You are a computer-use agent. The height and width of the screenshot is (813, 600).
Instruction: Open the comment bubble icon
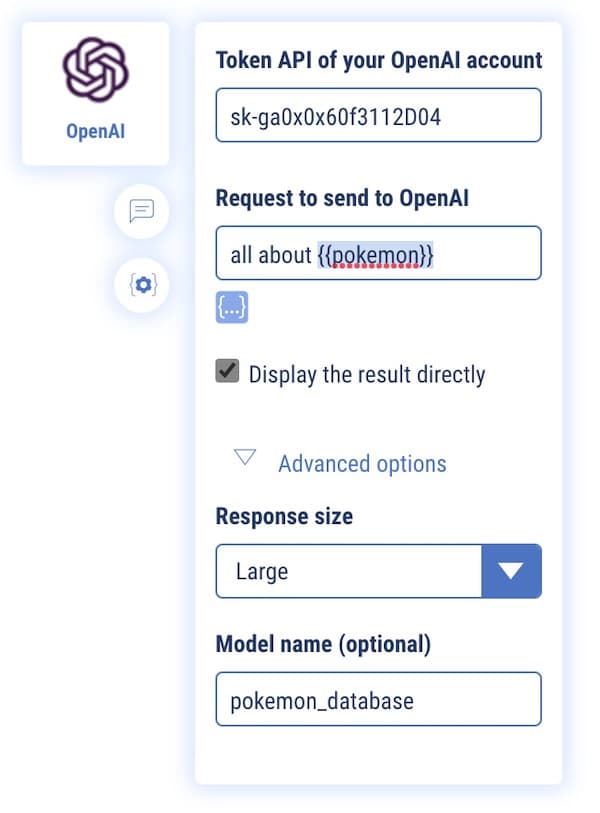(x=142, y=211)
